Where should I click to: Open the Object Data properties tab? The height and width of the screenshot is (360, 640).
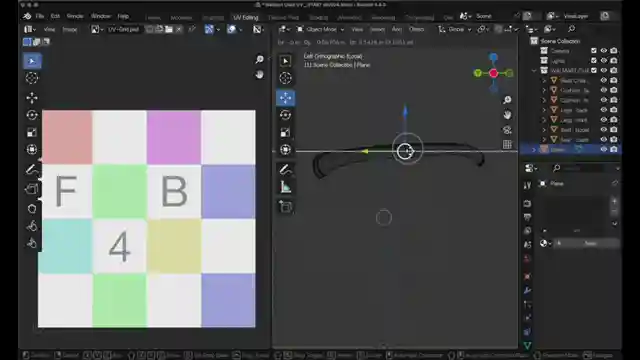(527, 346)
